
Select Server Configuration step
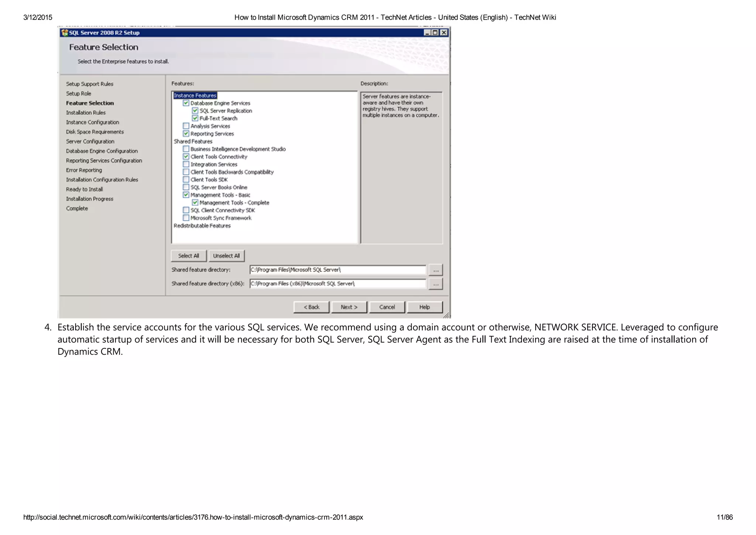coord(90,142)
